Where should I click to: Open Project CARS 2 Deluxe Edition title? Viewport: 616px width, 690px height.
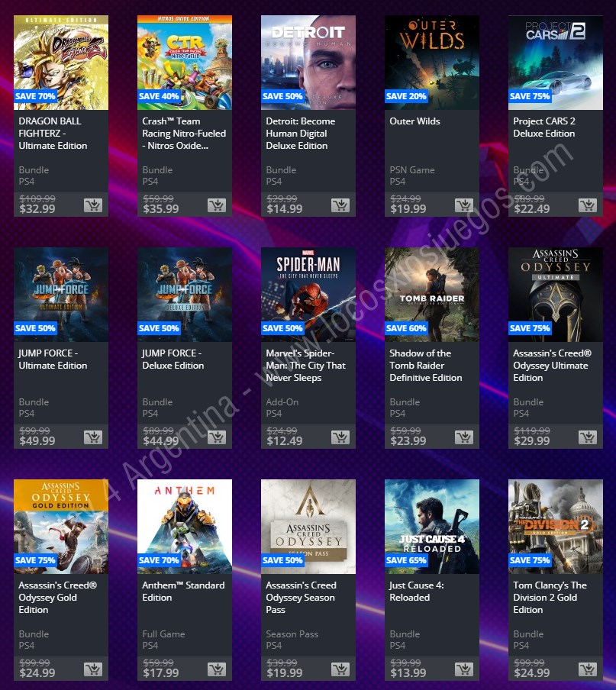pyautogui.click(x=543, y=127)
